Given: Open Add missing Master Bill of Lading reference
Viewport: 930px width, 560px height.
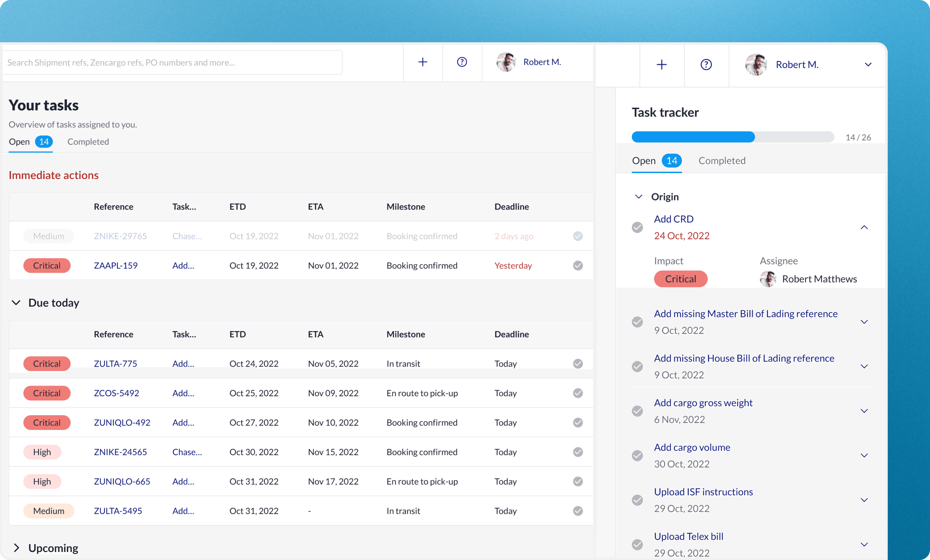Looking at the screenshot, I should pyautogui.click(x=745, y=314).
